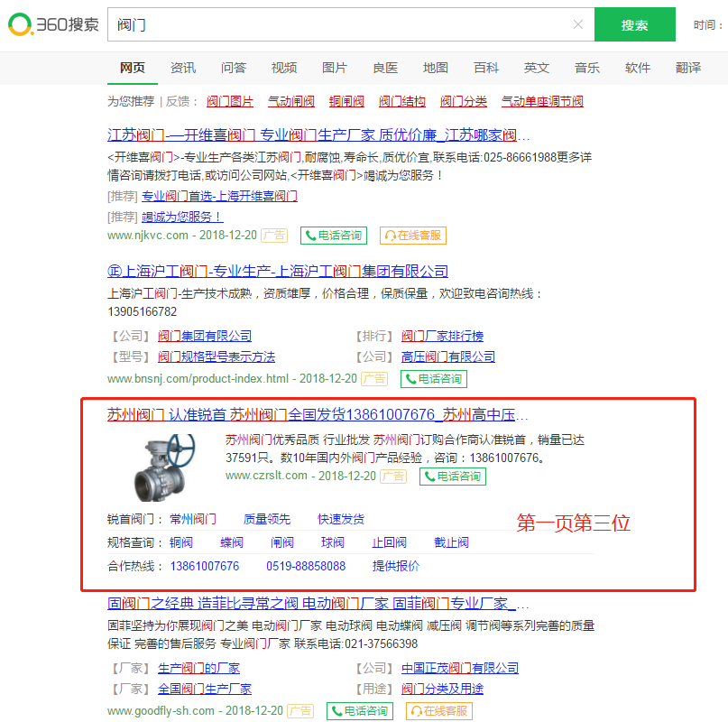Open the 地图 tab

(436, 68)
